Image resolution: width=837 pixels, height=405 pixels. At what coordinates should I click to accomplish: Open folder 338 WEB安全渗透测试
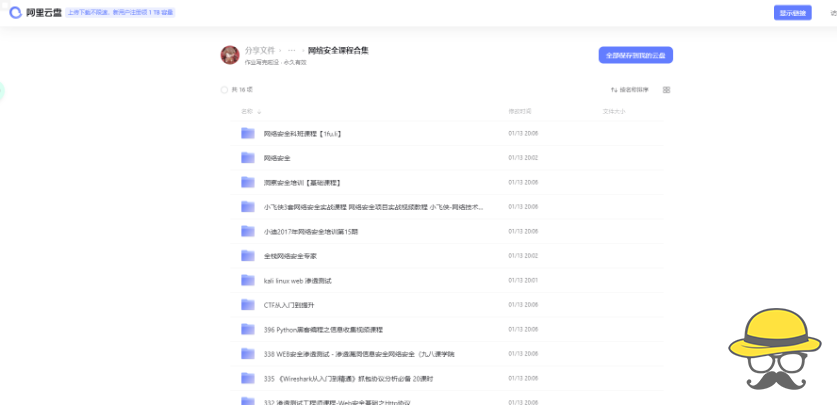coord(359,354)
